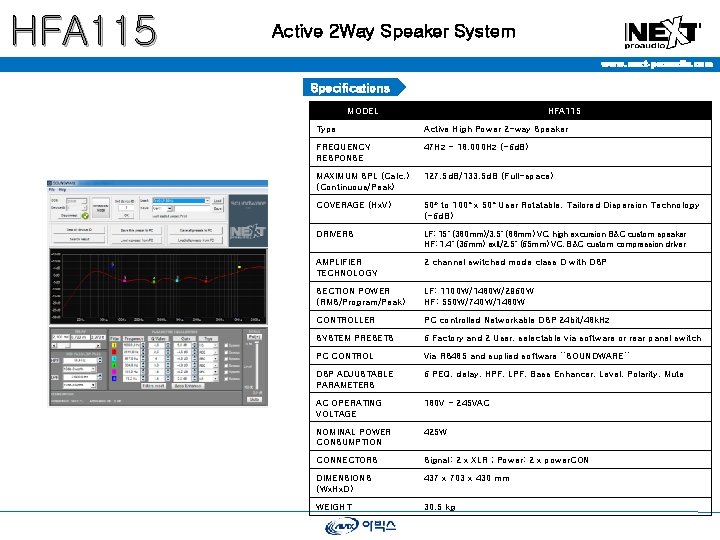720x540 pixels.
Task: Open Type dropdown in cyan filter row
Action: click(208, 359)
